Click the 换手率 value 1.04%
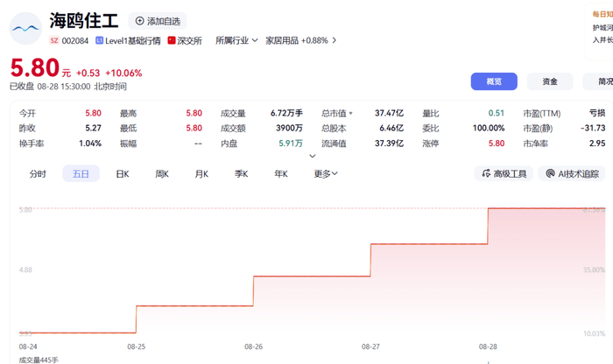 pos(90,143)
